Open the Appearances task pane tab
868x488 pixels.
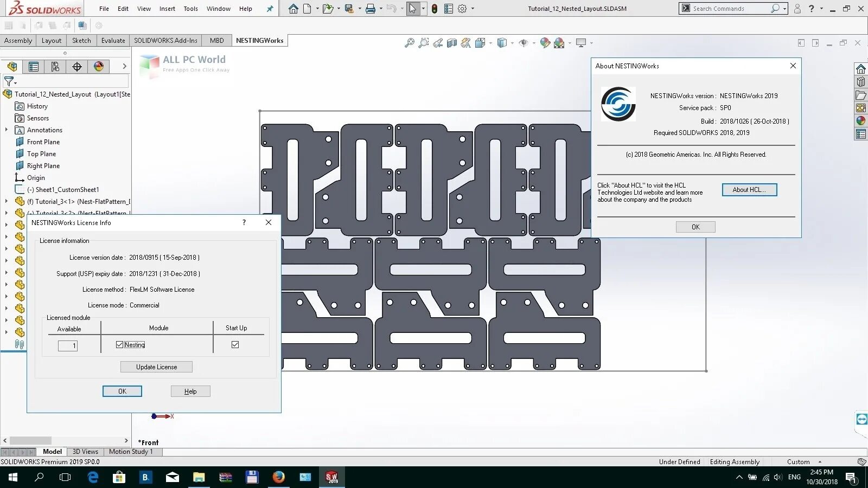click(861, 121)
